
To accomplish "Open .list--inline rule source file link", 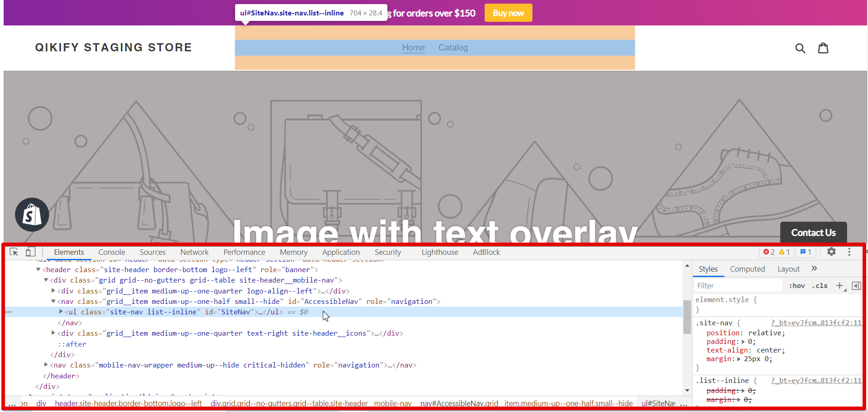I will (816, 381).
